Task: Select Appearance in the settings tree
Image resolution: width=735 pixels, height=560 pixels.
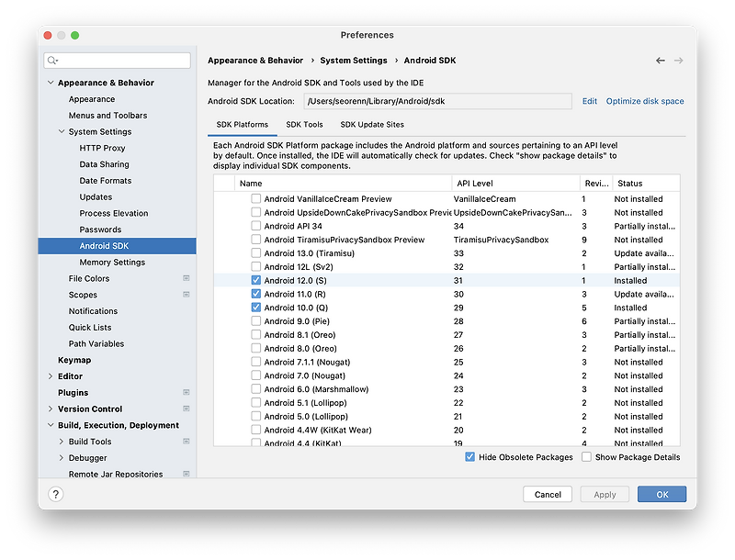Action: click(x=92, y=99)
